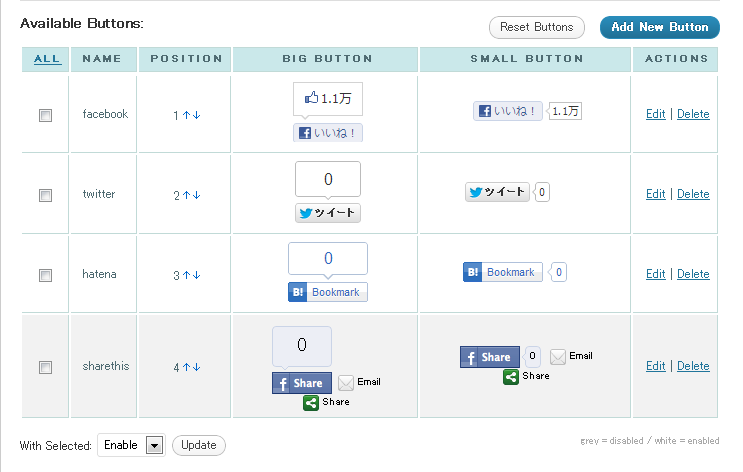Check the facebook row checkbox
Screen dimensions: 743x472
45,115
